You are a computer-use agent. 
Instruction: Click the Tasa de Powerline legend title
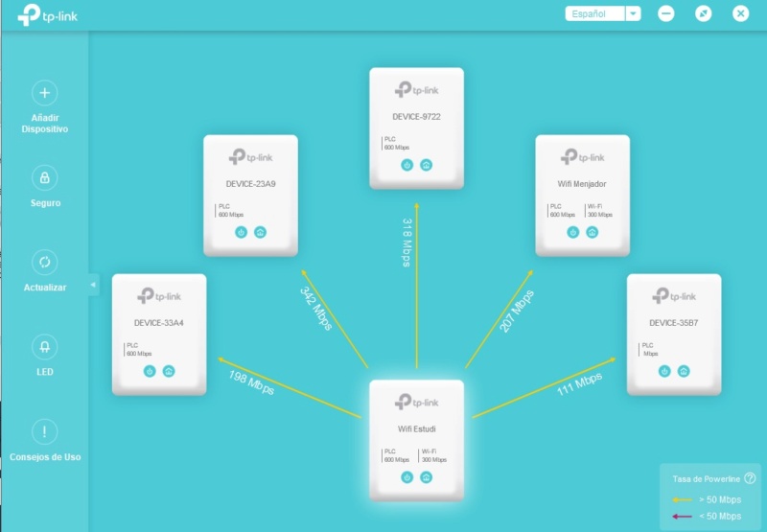(x=706, y=479)
